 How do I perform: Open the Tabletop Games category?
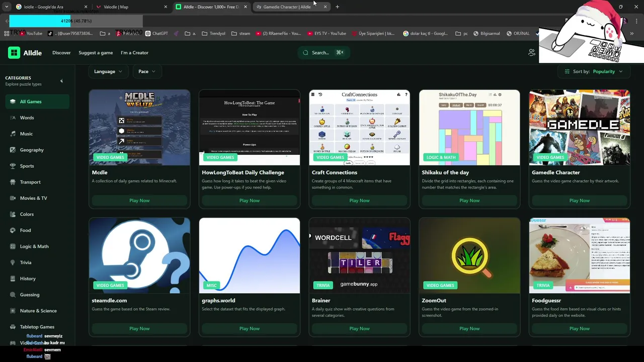pyautogui.click(x=38, y=327)
